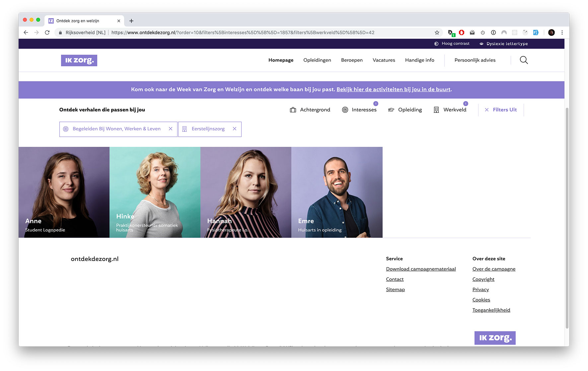Open the Privacy link in the footer
Viewport: 588px width, 371px height.
pos(480,289)
